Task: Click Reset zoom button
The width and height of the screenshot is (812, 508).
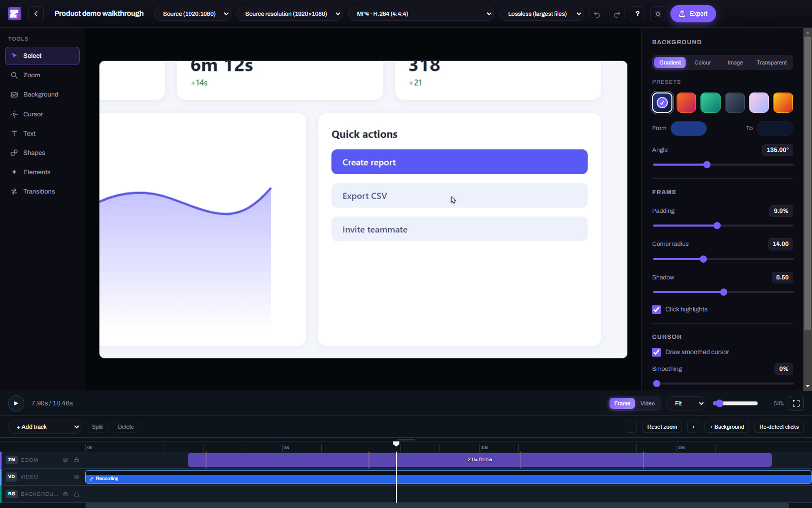Action: tap(662, 427)
